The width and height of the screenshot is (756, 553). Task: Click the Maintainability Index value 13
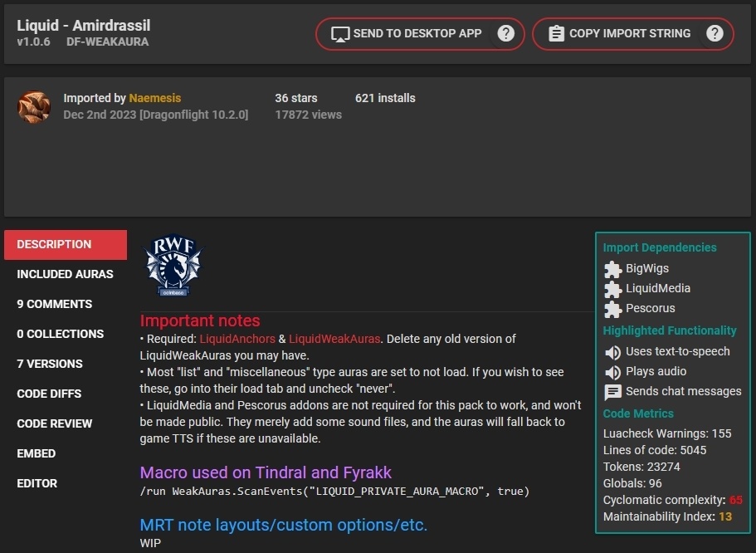tap(725, 516)
